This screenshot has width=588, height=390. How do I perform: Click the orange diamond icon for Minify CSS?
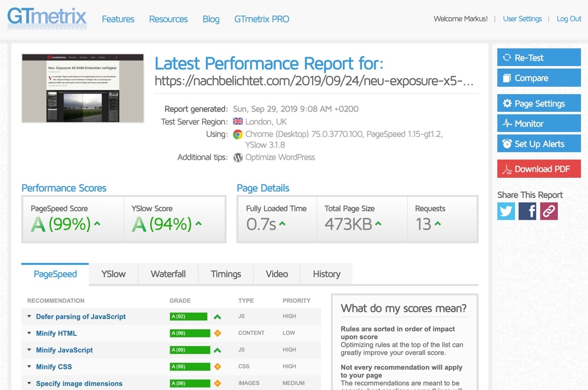pos(217,367)
